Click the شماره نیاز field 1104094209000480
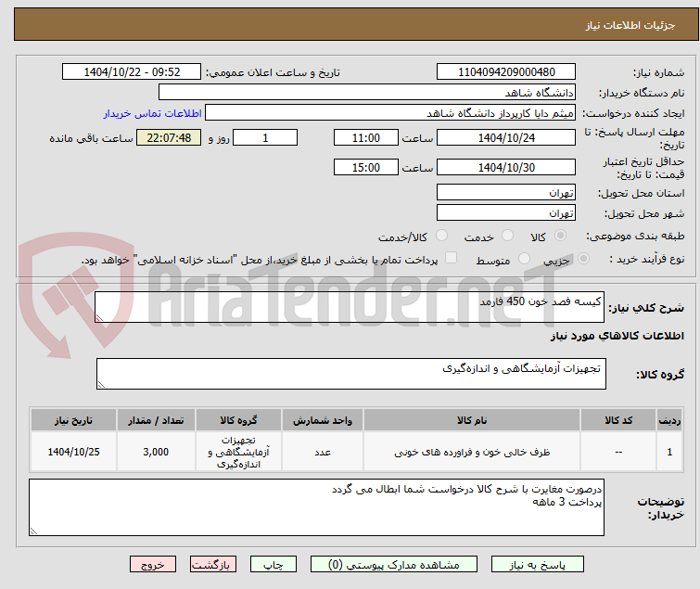 pos(506,72)
